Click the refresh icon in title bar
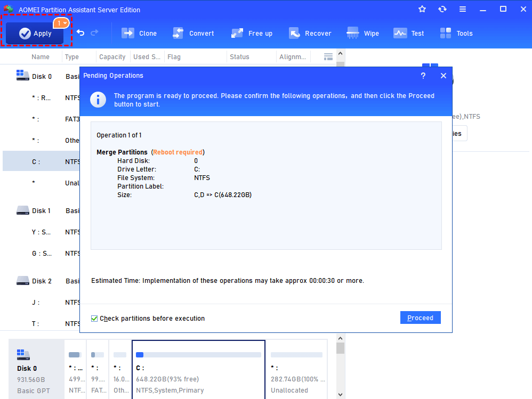 (x=442, y=9)
